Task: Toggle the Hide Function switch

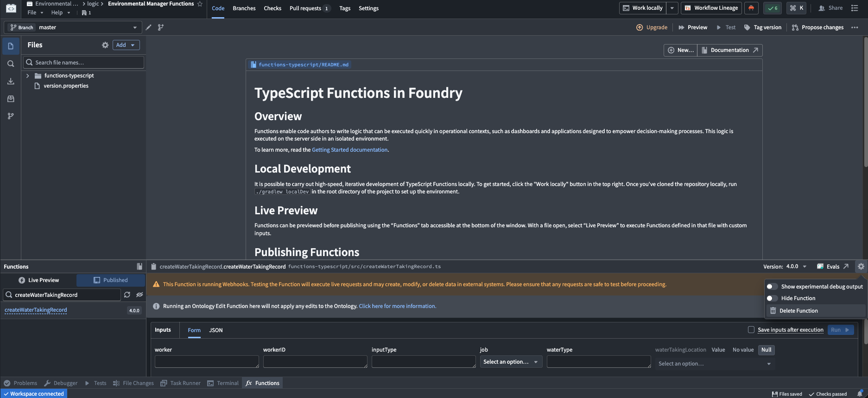Action: (772, 298)
